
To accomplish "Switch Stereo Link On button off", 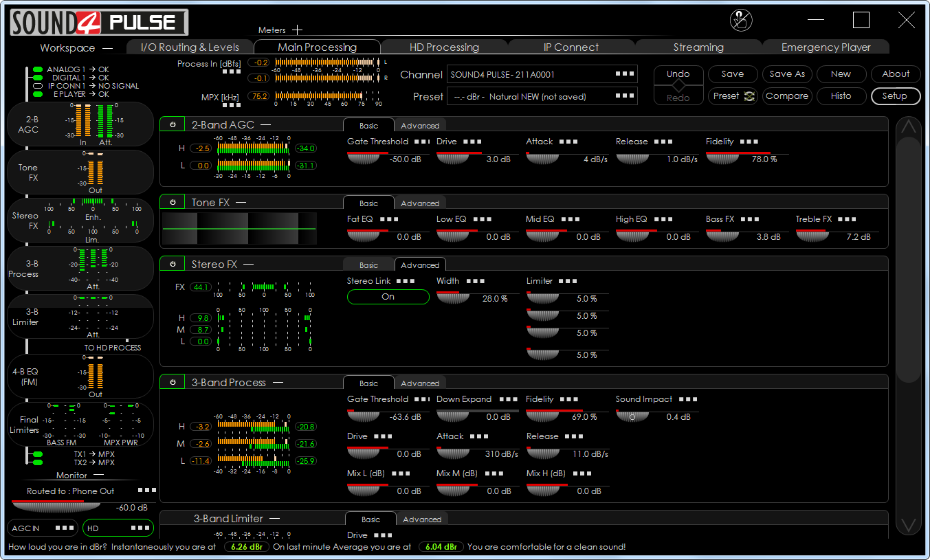I will pyautogui.click(x=388, y=297).
